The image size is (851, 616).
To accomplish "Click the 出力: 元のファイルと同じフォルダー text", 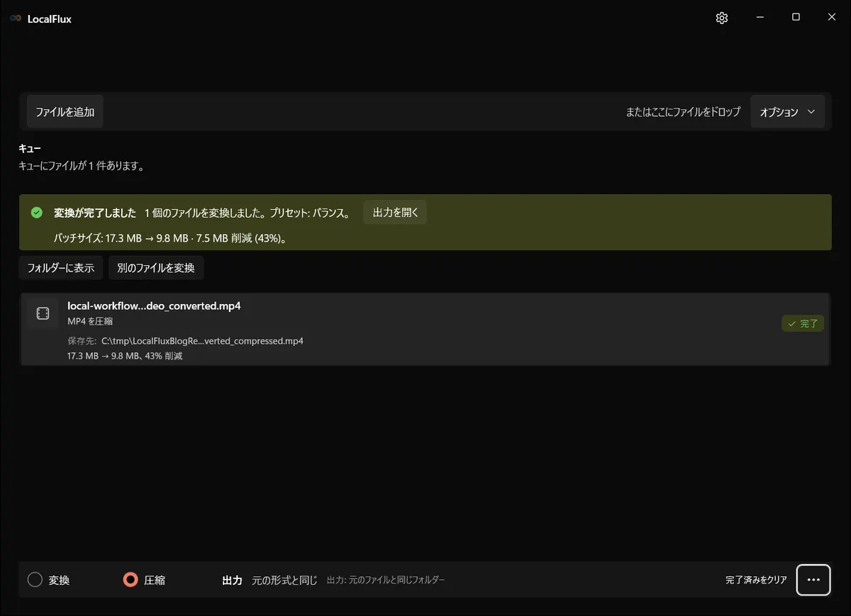I will tap(386, 580).
